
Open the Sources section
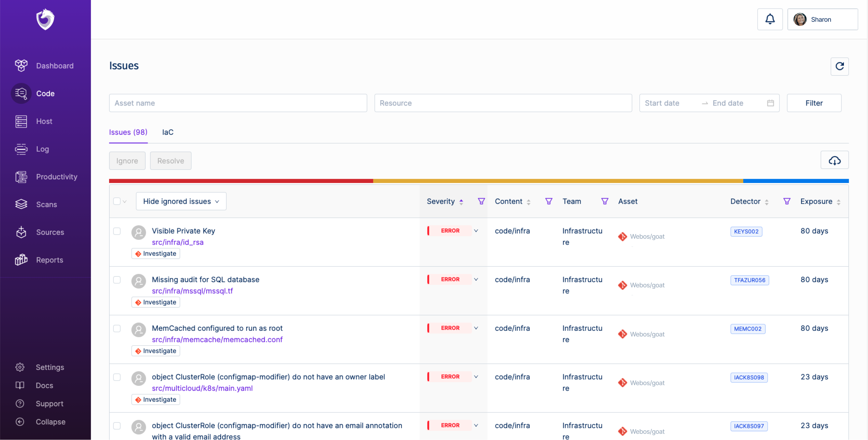pyautogui.click(x=50, y=232)
